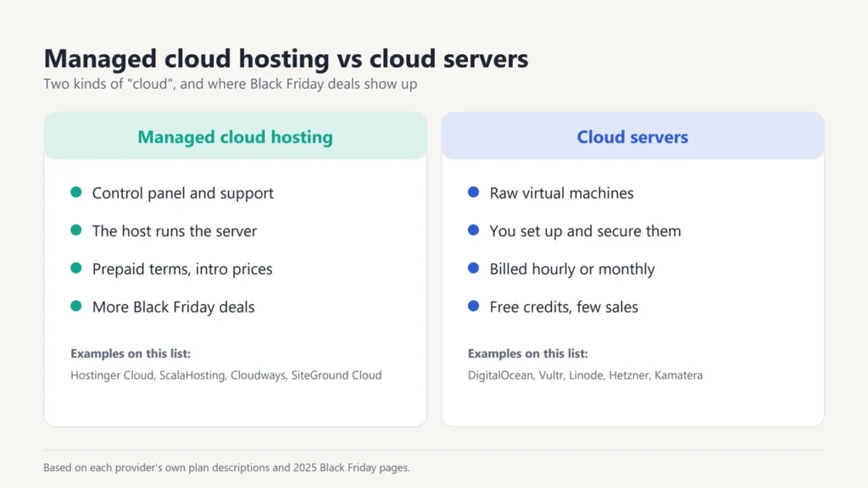The width and height of the screenshot is (868, 488).
Task: Click green bullet beside "Prepaid terms, intro prices"
Action: 76,268
